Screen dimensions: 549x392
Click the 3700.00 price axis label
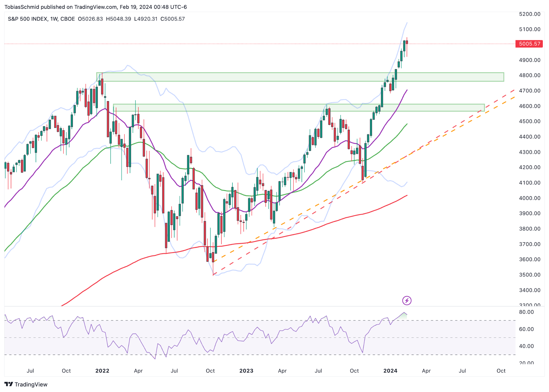(x=530, y=244)
